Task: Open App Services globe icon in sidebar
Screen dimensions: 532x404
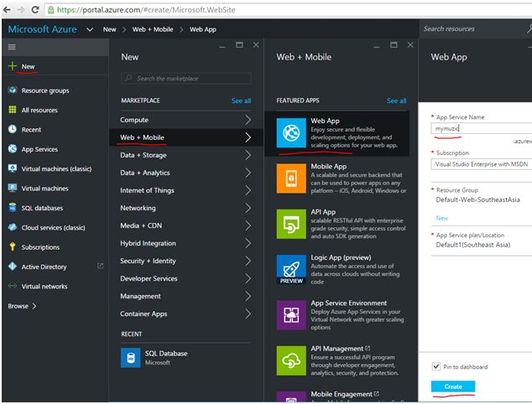Action: coord(13,149)
